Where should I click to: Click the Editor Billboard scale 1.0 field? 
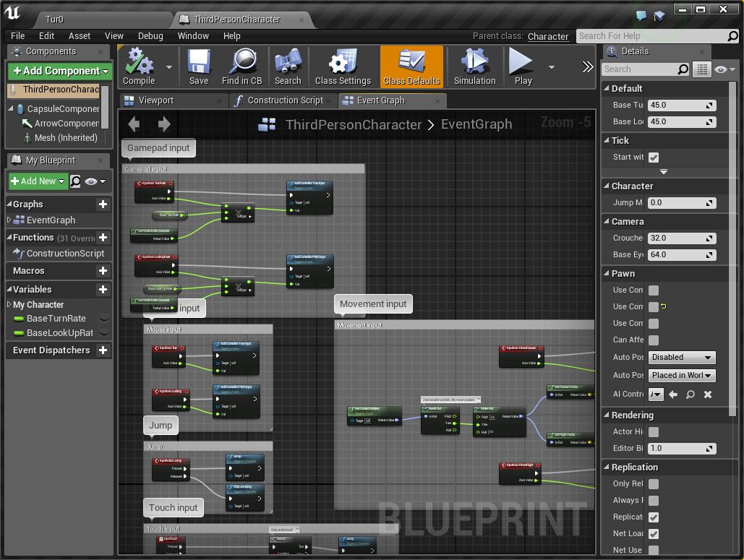[681, 449]
